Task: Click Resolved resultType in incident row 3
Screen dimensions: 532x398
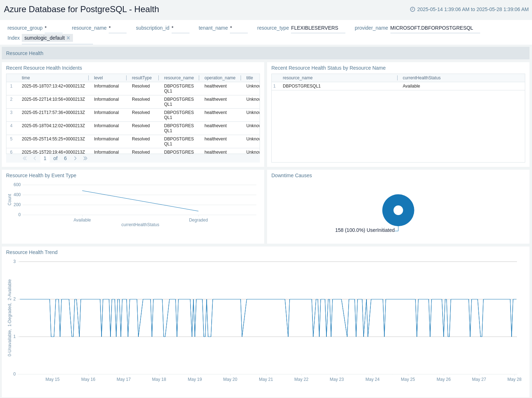Action: (x=141, y=113)
